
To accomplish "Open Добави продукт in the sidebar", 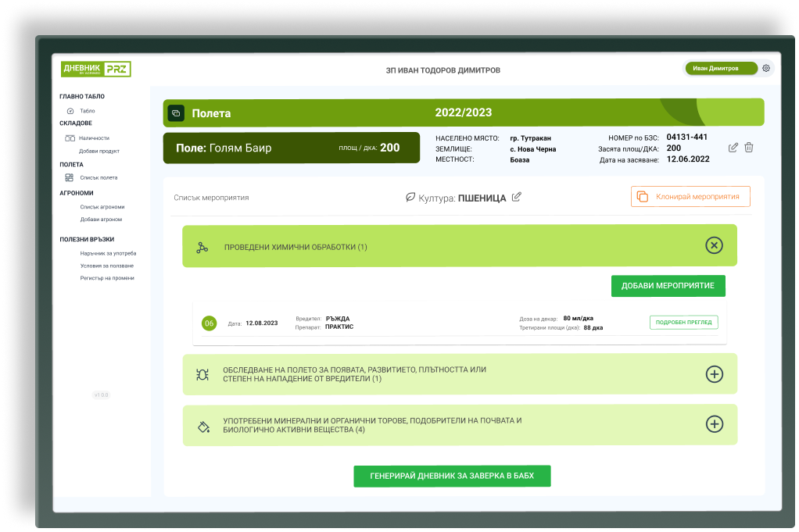I will pos(99,152).
